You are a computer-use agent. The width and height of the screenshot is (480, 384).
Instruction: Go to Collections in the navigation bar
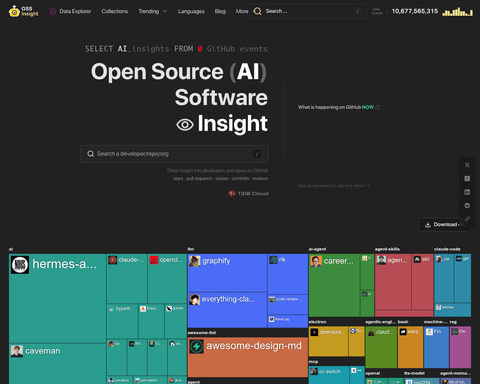(115, 11)
